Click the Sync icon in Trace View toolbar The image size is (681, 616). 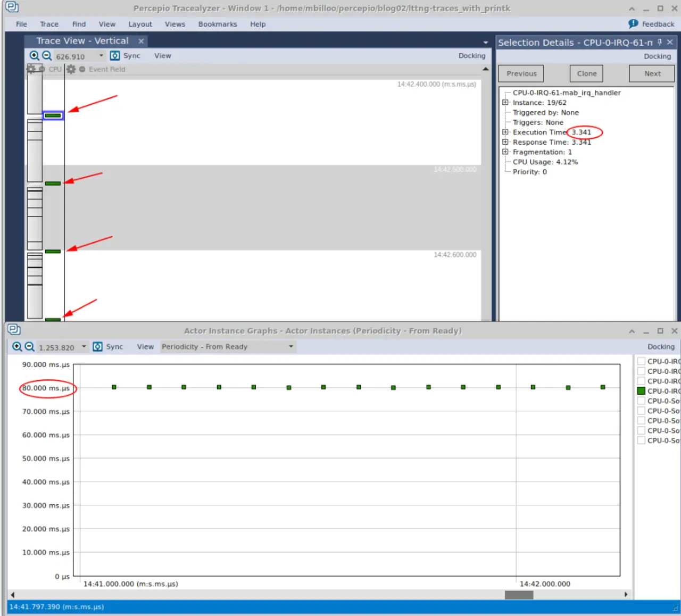[x=115, y=56]
